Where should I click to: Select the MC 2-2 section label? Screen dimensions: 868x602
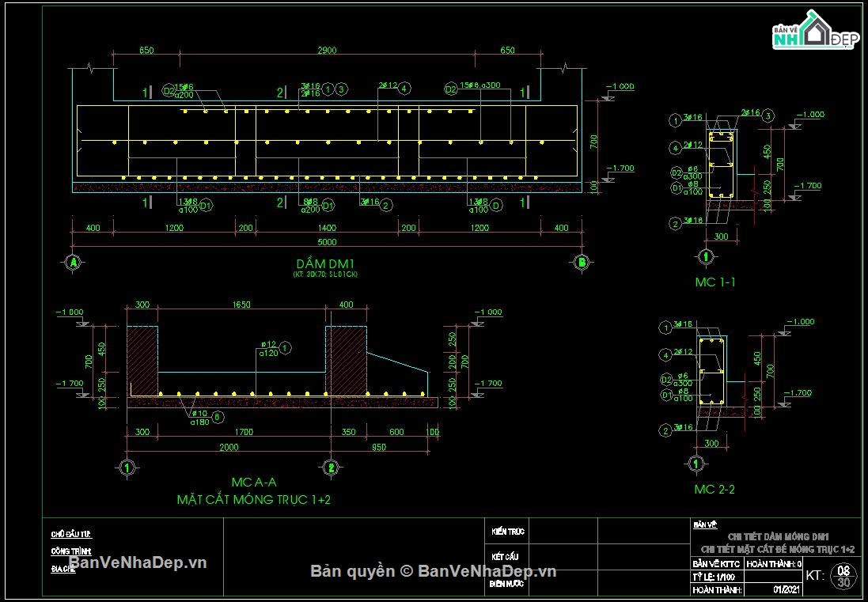(714, 489)
